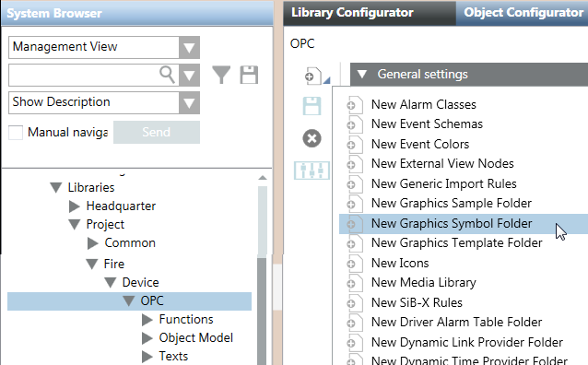Choose New Icons menu entry

[x=400, y=263]
